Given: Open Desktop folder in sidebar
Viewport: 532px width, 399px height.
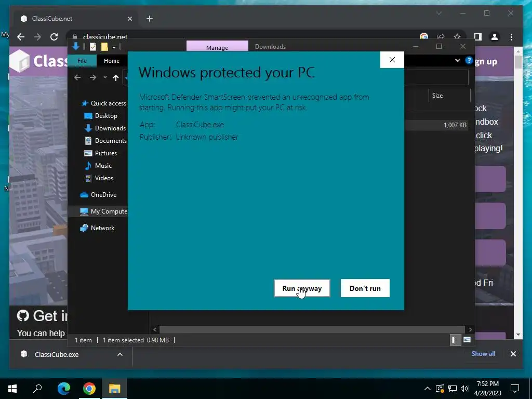Looking at the screenshot, I should (106, 116).
